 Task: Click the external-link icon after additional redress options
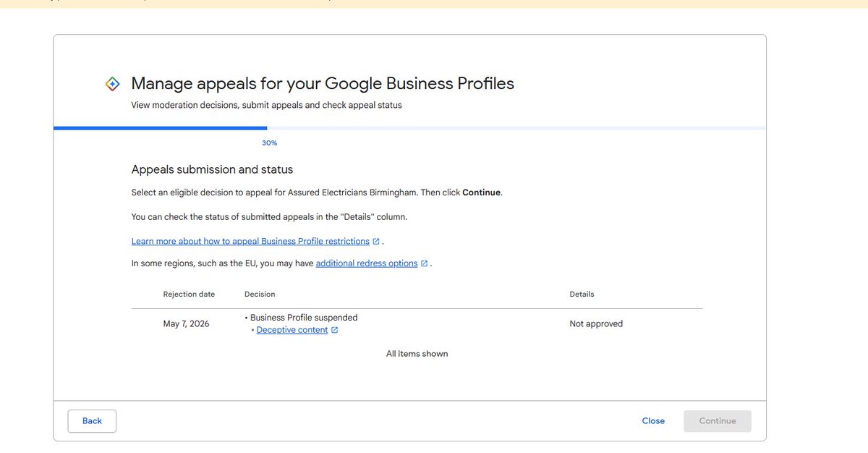(424, 263)
